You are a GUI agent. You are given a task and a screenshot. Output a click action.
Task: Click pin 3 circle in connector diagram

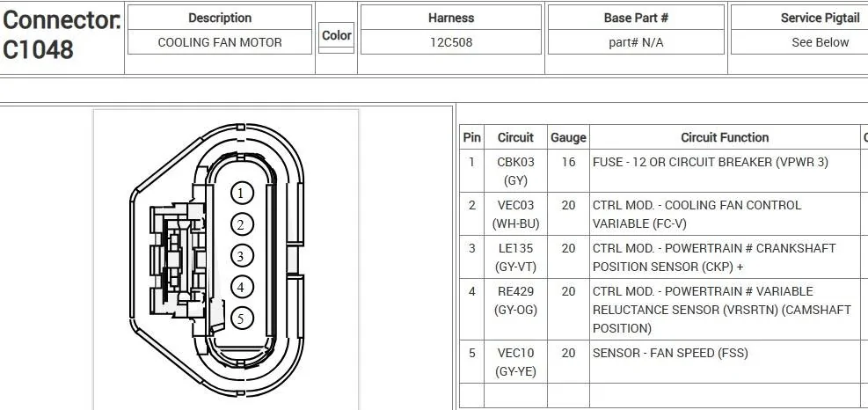(x=241, y=256)
